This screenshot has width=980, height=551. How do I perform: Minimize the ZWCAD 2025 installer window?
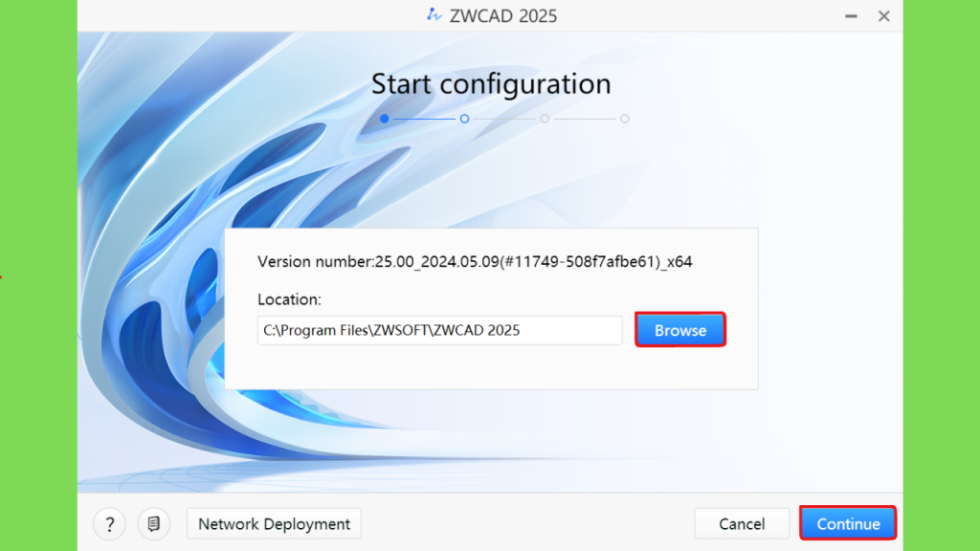(851, 16)
